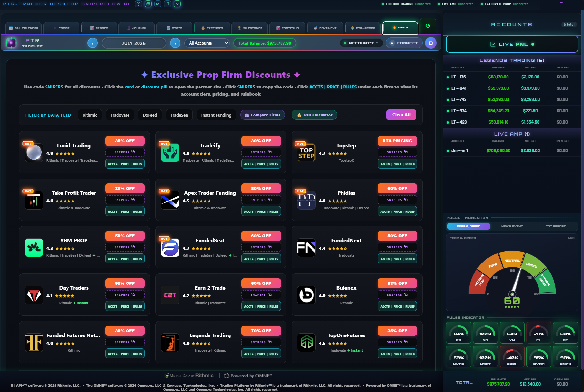Screen dimensions: 584x392
Task: Copy the SNIPERS code on Topstep card
Action: pyautogui.click(x=397, y=152)
